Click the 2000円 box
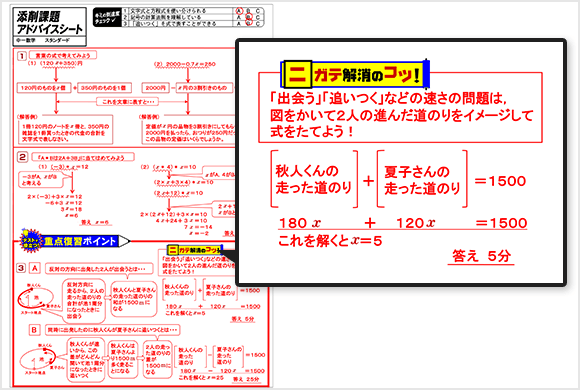 pos(155,88)
